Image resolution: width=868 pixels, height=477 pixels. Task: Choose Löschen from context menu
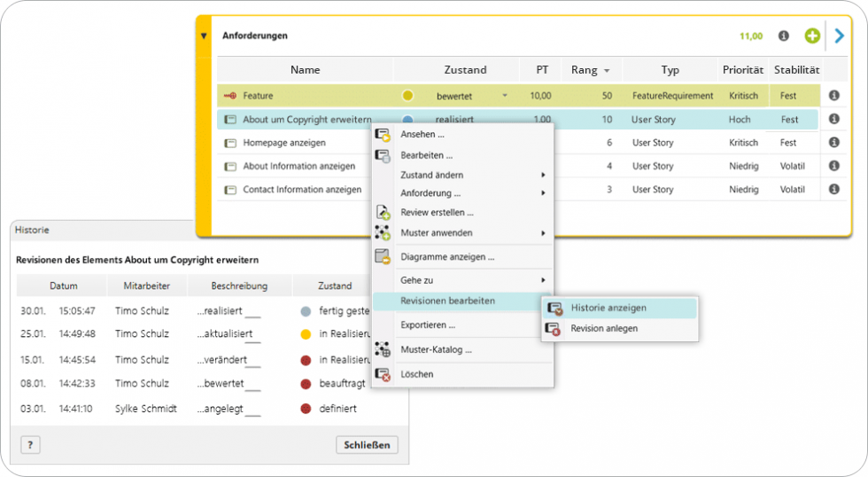tap(417, 374)
